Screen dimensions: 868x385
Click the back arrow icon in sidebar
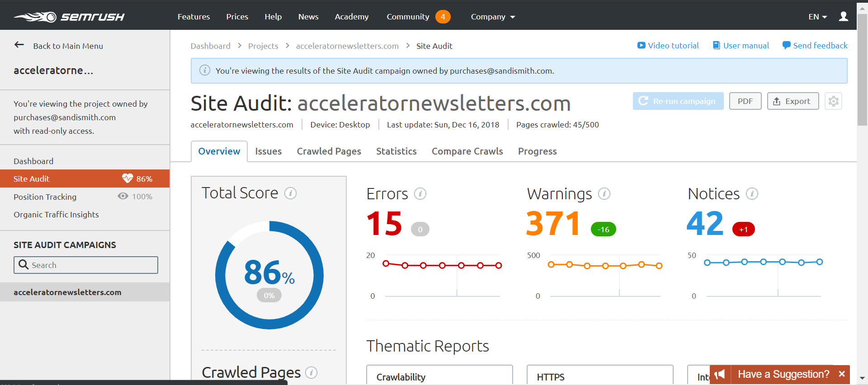click(19, 45)
